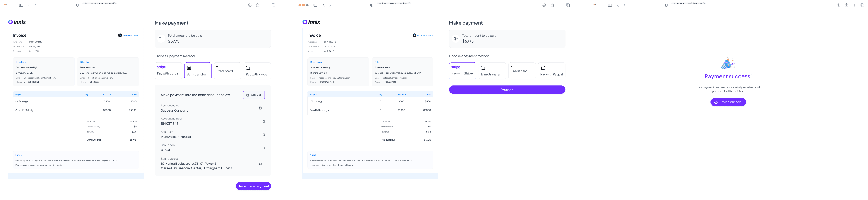The height and width of the screenshot is (200, 868).
Task: Click share icon in Proceed browser window
Action: click(x=552, y=5)
